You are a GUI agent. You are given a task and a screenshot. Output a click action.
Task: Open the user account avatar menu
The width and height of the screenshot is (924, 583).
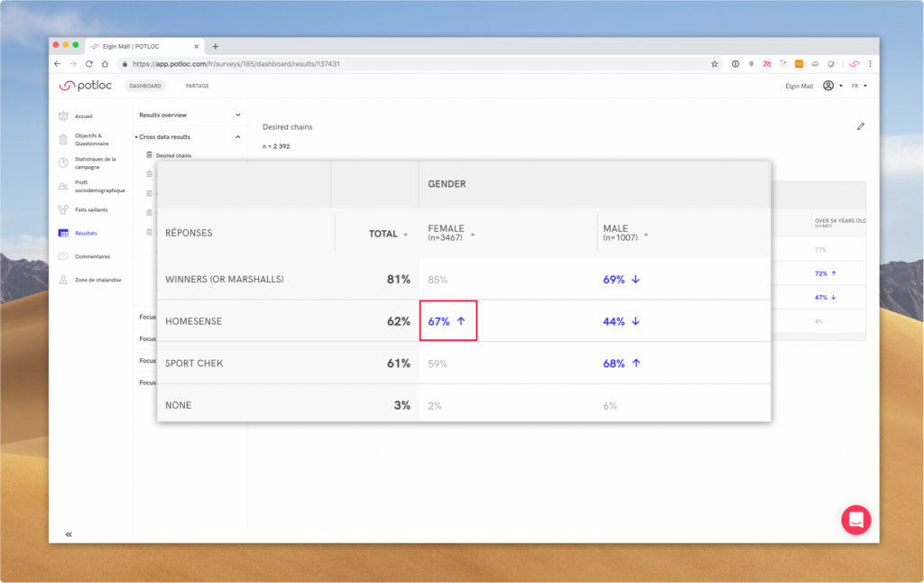(833, 86)
